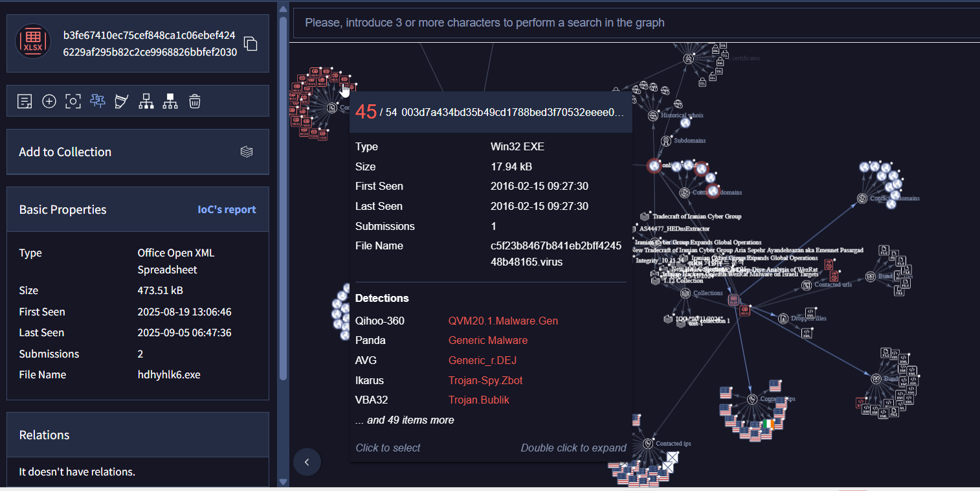Open the notes icon in node toolbar
The image size is (980, 491).
[25, 101]
